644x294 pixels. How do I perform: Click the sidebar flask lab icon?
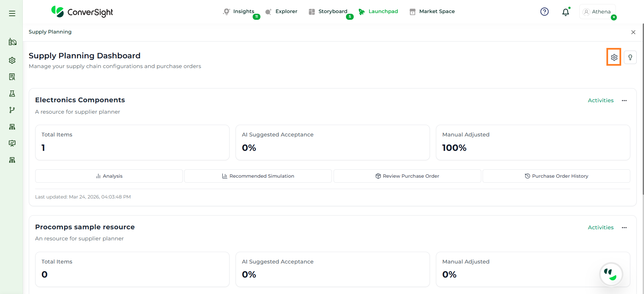[x=12, y=94]
